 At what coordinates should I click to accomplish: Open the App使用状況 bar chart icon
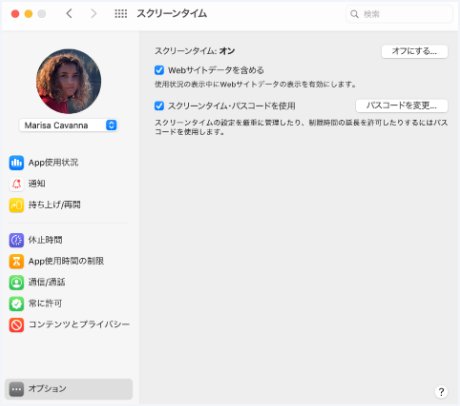point(16,163)
